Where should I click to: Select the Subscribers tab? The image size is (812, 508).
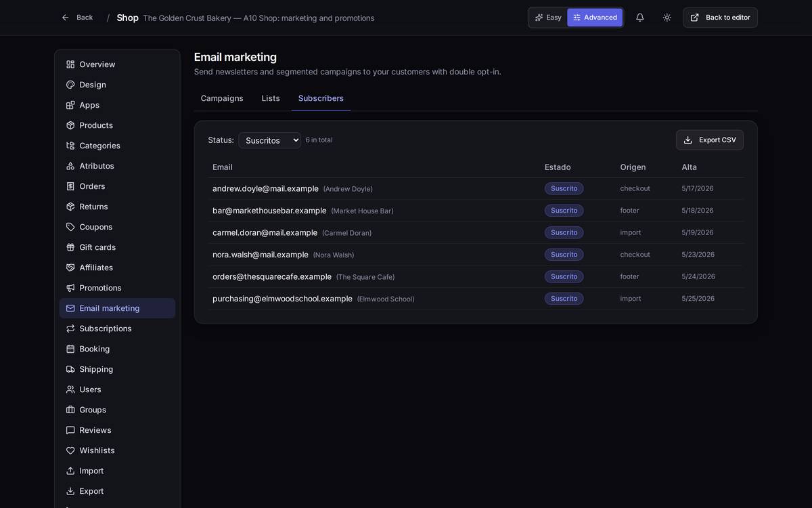[321, 98]
